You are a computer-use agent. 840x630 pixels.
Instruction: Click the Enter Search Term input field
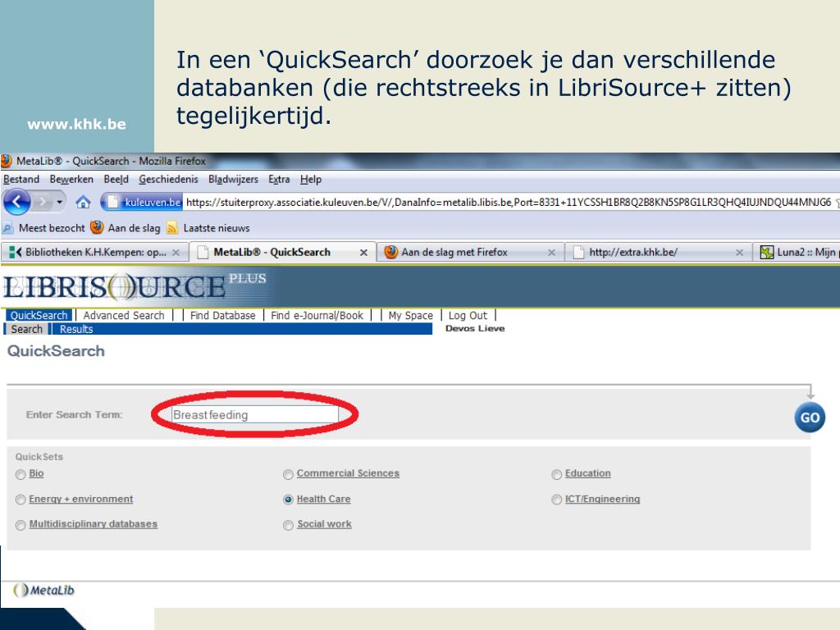tap(254, 415)
